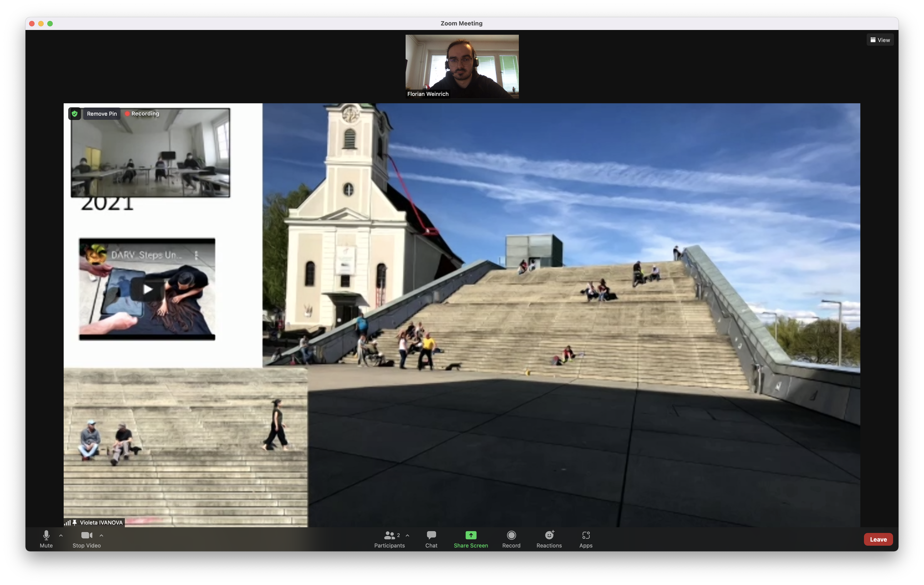Viewport: 924px width, 585px height.
Task: Select Florian Weinrich video thumbnail
Action: (x=462, y=66)
